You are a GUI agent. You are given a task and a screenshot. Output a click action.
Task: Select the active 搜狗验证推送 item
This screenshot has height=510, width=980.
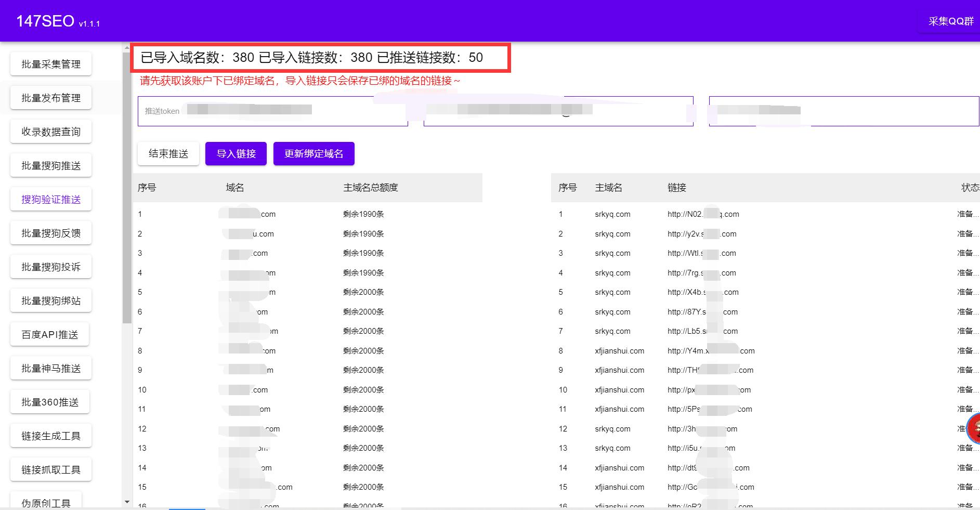(50, 199)
